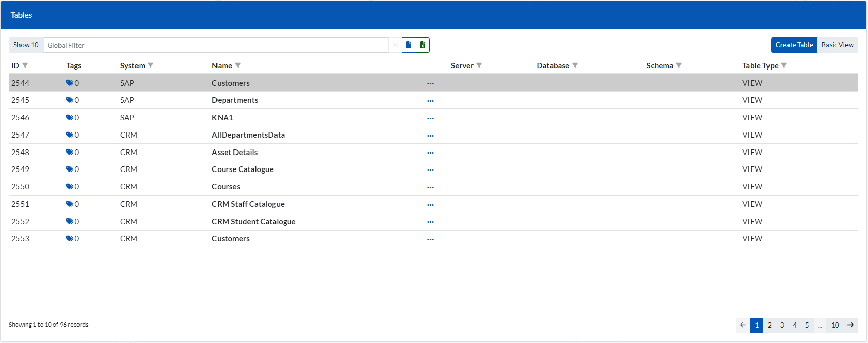Open the Table Type column filter
Viewport: 868px width, 343px height.
[783, 65]
